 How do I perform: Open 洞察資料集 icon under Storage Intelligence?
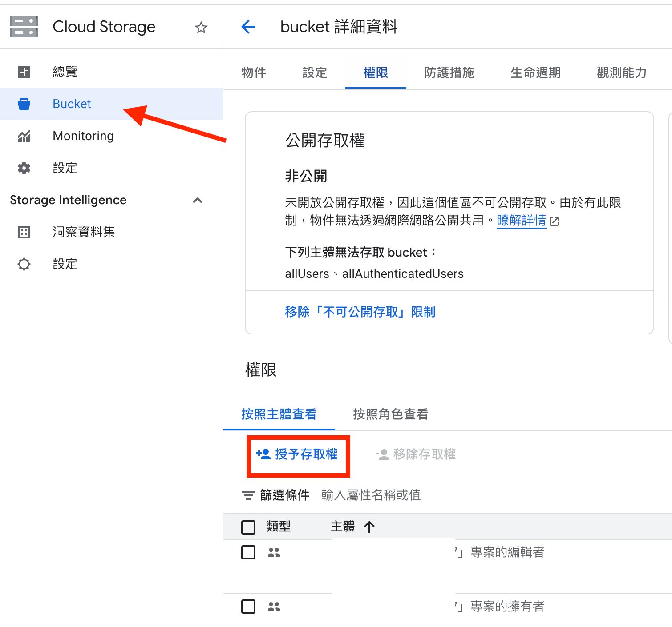[x=24, y=232]
